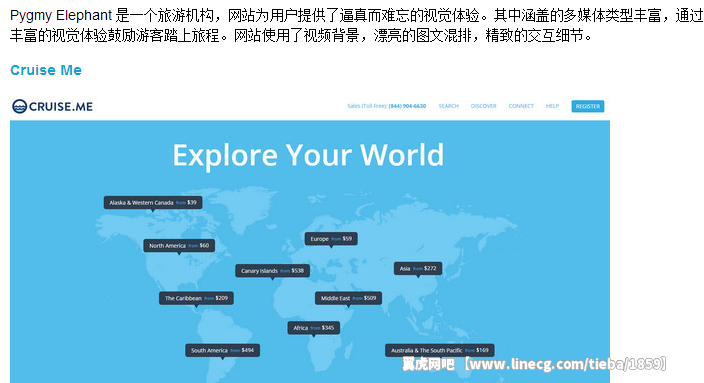Select the CONNECT navigation item
Screen dimensions: 704x383
(521, 106)
